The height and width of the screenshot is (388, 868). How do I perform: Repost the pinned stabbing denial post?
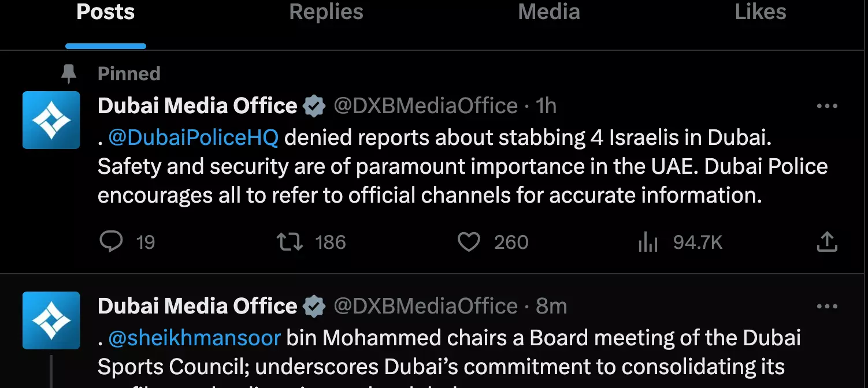(x=290, y=242)
